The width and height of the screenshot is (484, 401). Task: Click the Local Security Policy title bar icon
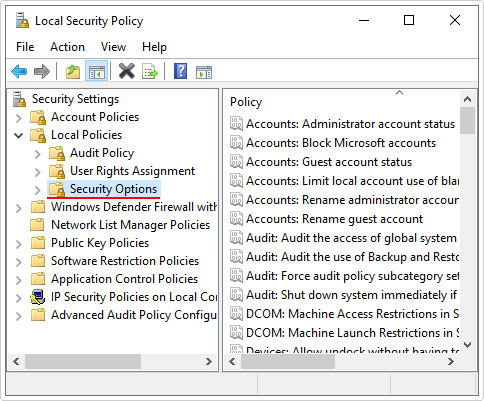tap(22, 21)
